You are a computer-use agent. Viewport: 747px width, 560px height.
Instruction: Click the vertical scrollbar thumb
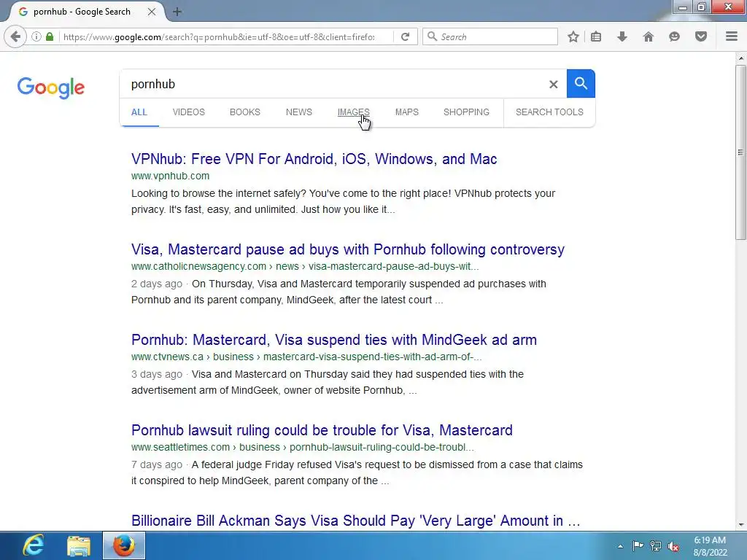click(x=740, y=152)
